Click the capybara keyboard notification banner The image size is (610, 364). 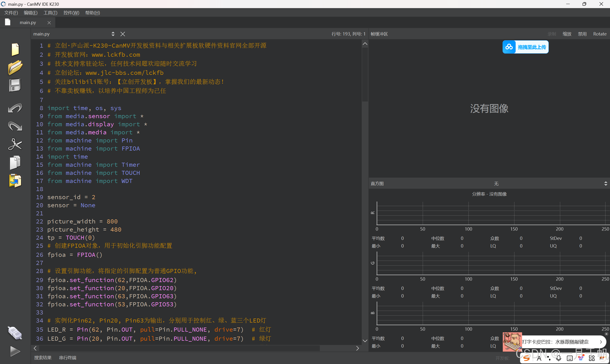point(554,342)
